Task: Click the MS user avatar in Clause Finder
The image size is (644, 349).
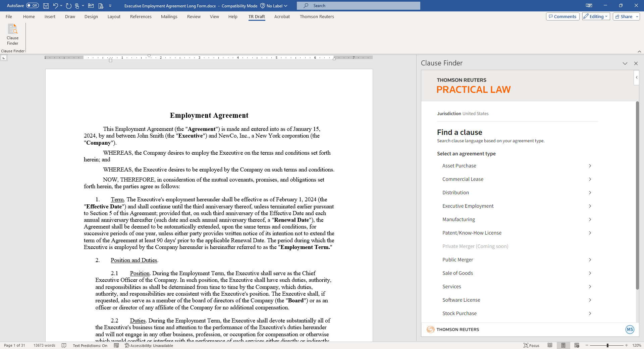Action: [630, 330]
